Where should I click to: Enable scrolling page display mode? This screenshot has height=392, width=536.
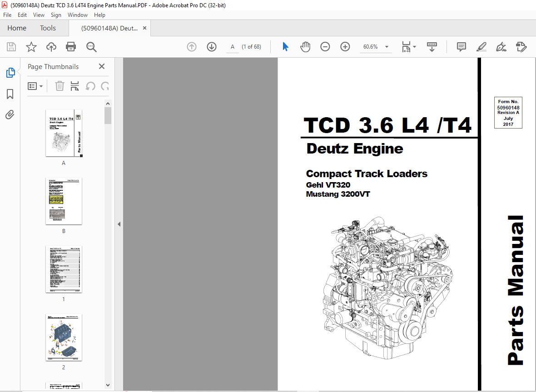click(432, 47)
